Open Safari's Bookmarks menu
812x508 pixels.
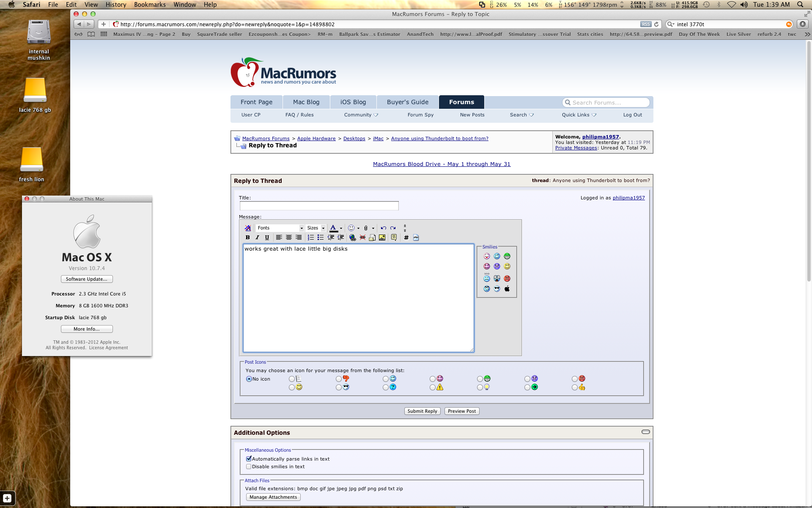(150, 5)
